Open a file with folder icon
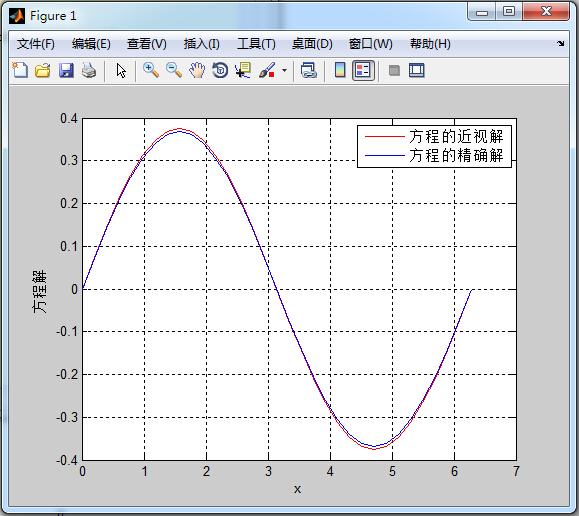Image resolution: width=579 pixels, height=516 pixels. pos(43,70)
